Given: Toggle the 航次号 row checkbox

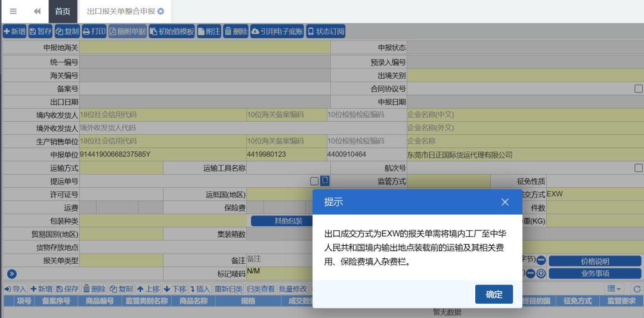Looking at the screenshot, I should click(638, 168).
